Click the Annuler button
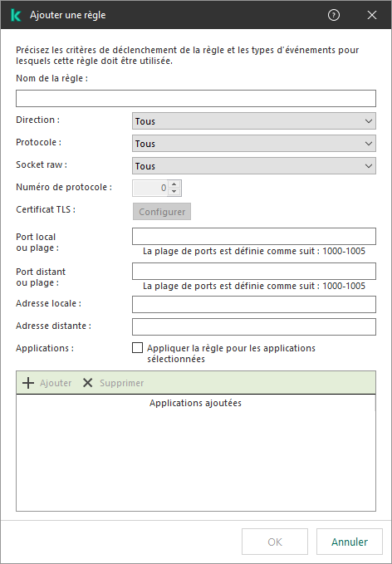392x564 pixels. tap(350, 542)
